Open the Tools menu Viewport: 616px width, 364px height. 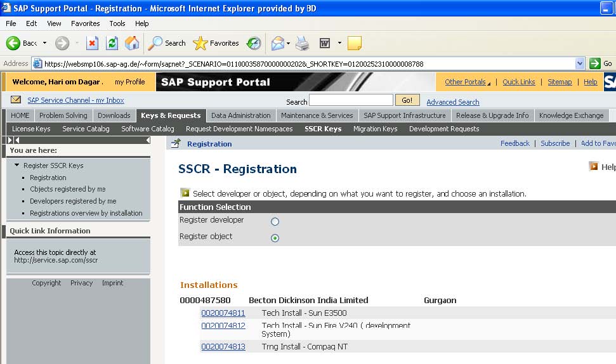click(117, 23)
